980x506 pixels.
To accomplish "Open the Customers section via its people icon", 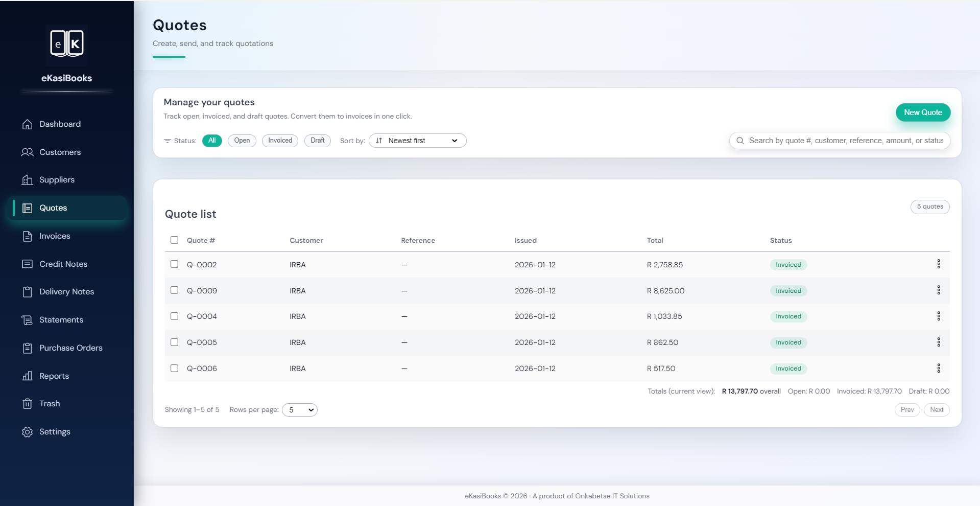I will pos(27,152).
